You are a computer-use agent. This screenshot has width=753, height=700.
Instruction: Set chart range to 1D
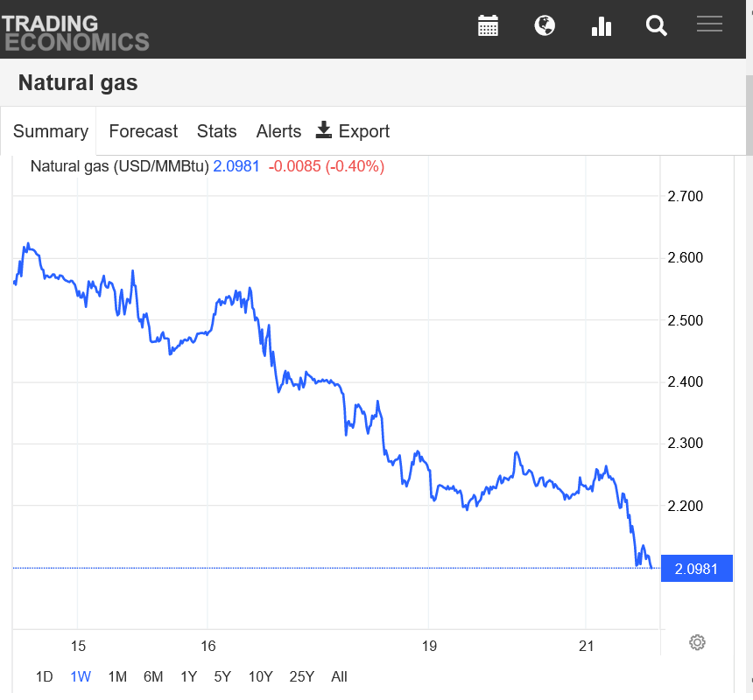click(44, 676)
